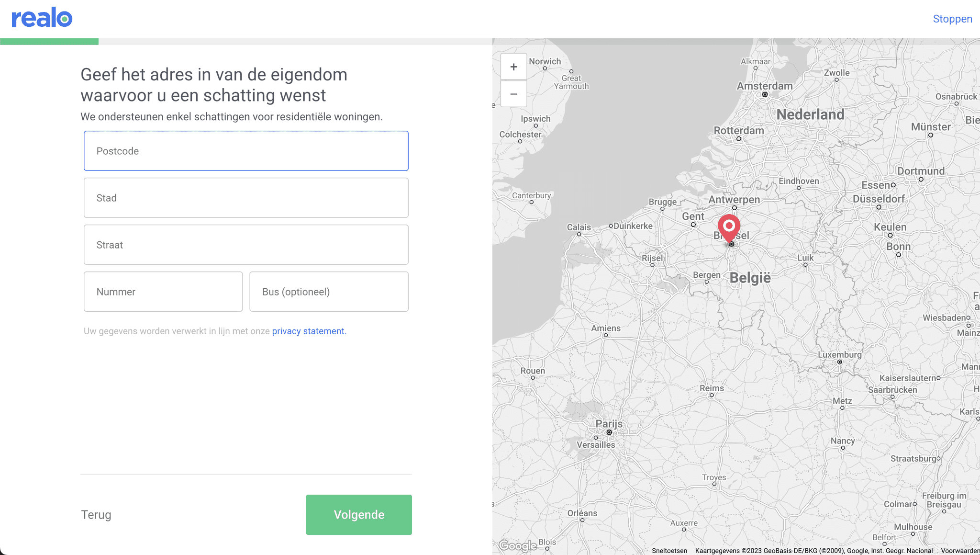Image resolution: width=980 pixels, height=555 pixels.
Task: Click the Stoppen link
Action: pos(952,19)
